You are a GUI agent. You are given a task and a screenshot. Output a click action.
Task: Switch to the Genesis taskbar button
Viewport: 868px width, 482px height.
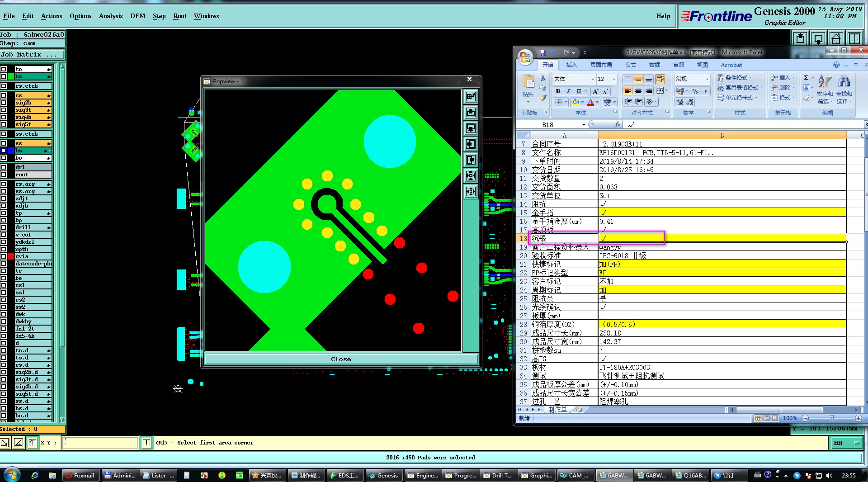[x=383, y=475]
